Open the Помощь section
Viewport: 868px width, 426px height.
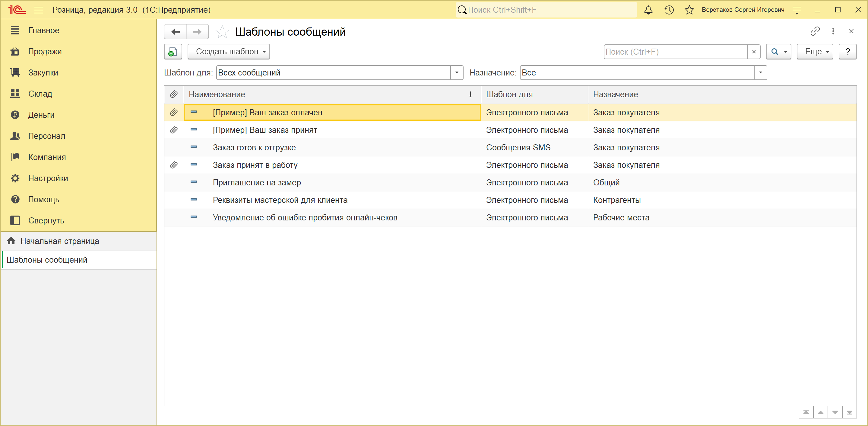coord(79,199)
